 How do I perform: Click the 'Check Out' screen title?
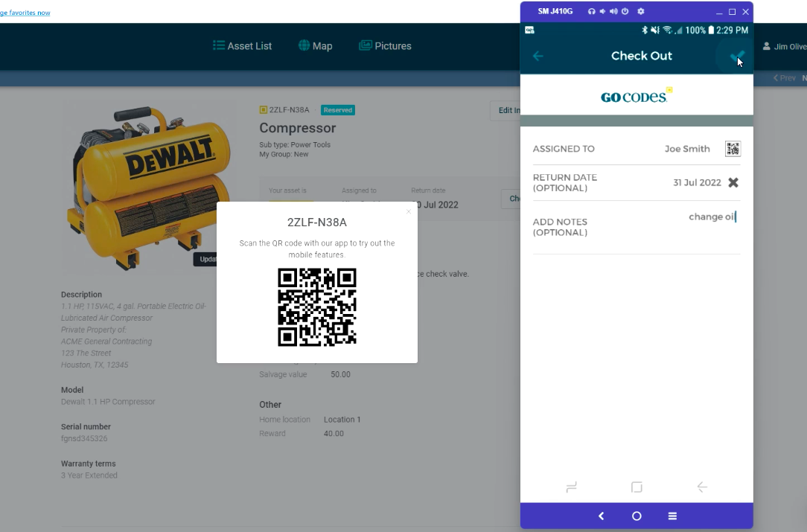pos(641,56)
